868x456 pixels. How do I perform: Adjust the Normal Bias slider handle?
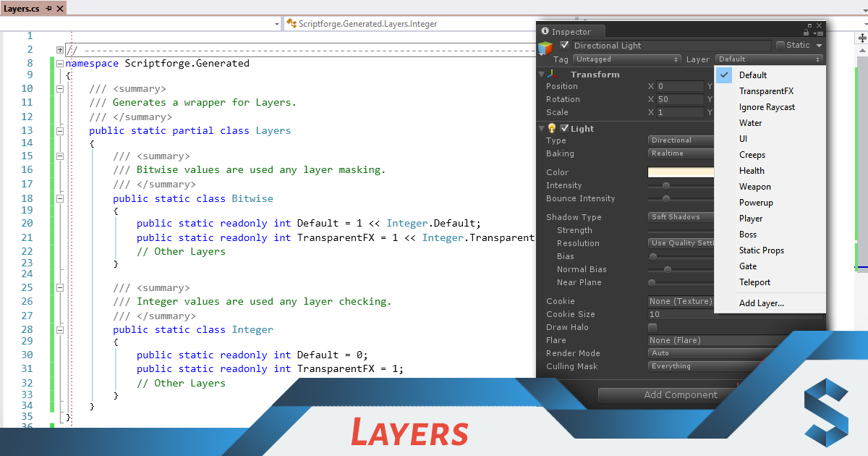click(668, 270)
